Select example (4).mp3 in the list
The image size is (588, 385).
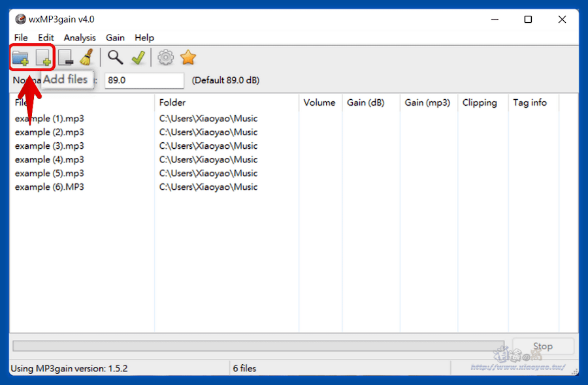[x=50, y=159]
